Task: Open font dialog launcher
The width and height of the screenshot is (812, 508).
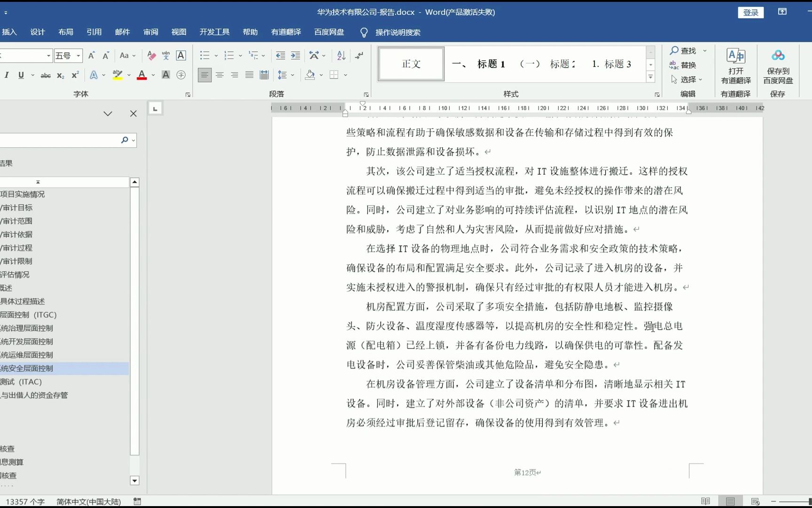Action: pos(188,95)
